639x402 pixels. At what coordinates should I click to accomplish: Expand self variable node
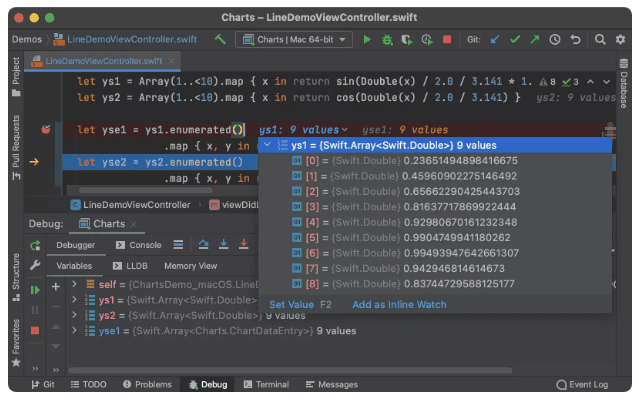point(74,284)
